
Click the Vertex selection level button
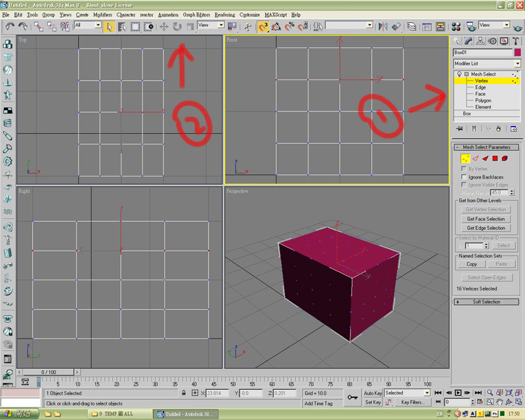pyautogui.click(x=465, y=158)
